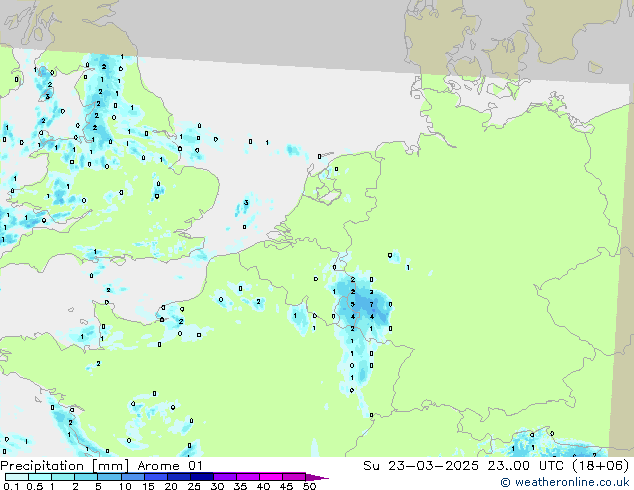634x490 pixels.
Task: Click the '0.5' legend scale label
Action: (34, 486)
